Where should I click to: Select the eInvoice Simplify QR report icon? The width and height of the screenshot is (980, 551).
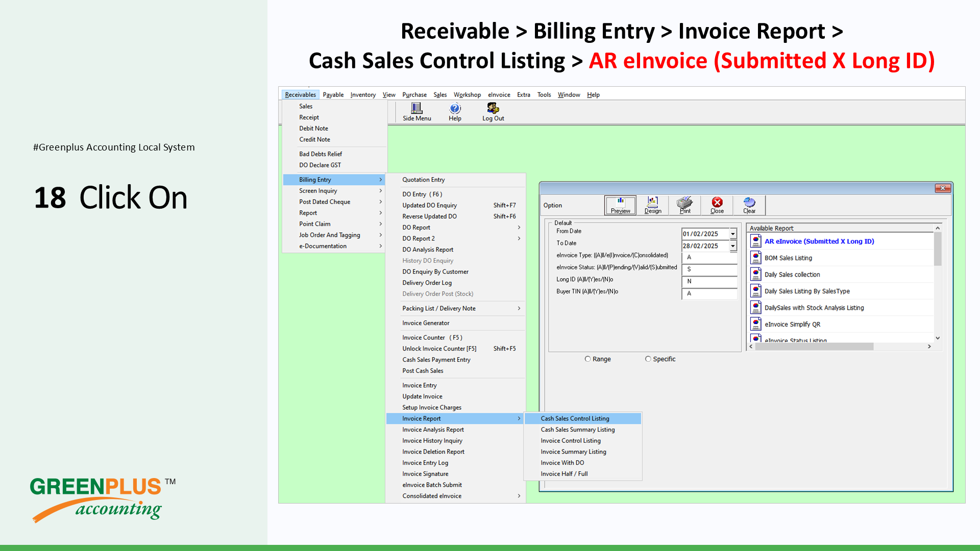click(x=756, y=324)
